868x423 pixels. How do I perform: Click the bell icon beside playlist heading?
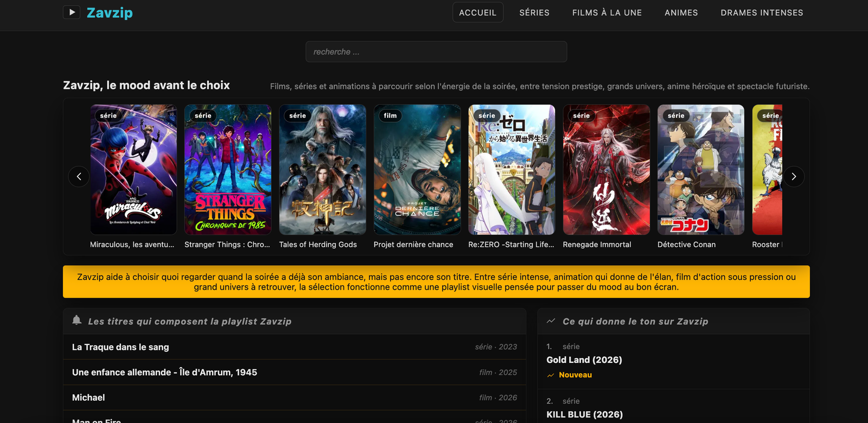[x=77, y=321]
